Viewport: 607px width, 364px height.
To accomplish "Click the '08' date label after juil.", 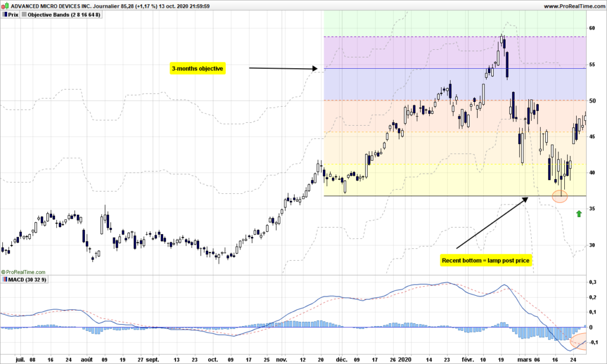I will (x=32, y=359).
